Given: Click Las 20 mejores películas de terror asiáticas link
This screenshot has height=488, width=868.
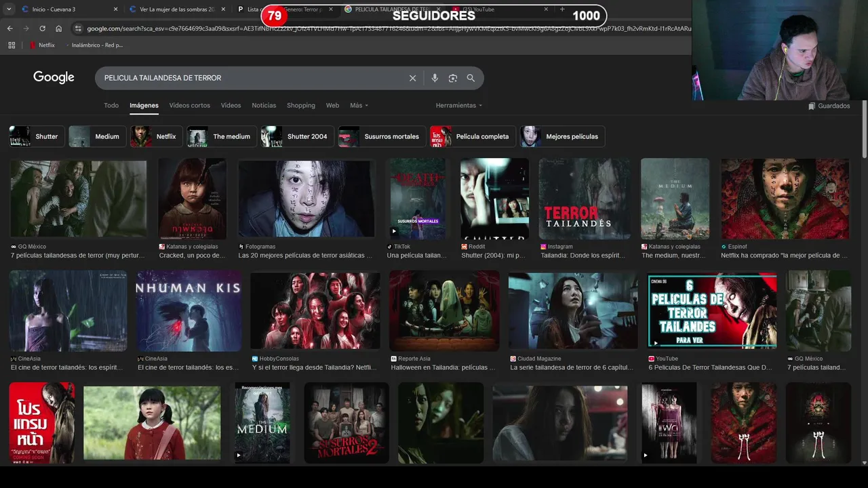Looking at the screenshot, I should [x=305, y=256].
